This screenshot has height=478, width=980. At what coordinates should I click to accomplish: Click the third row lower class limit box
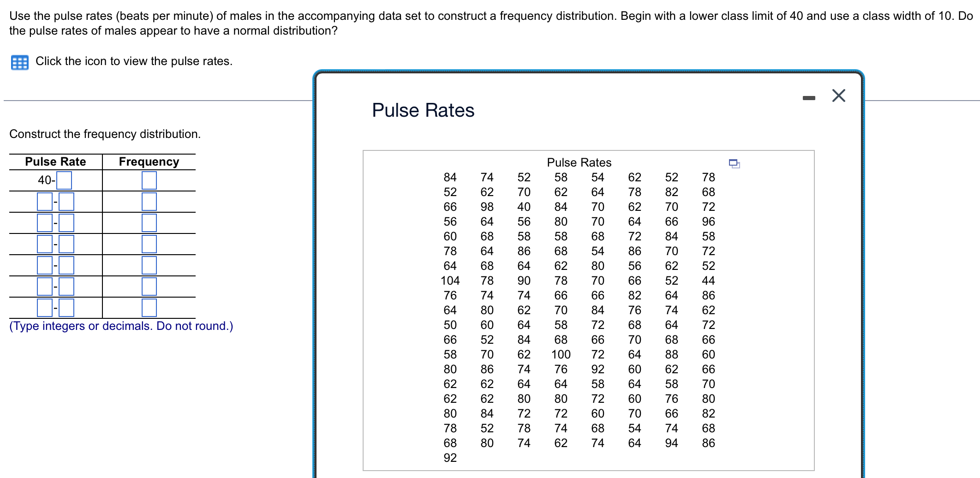click(x=44, y=222)
